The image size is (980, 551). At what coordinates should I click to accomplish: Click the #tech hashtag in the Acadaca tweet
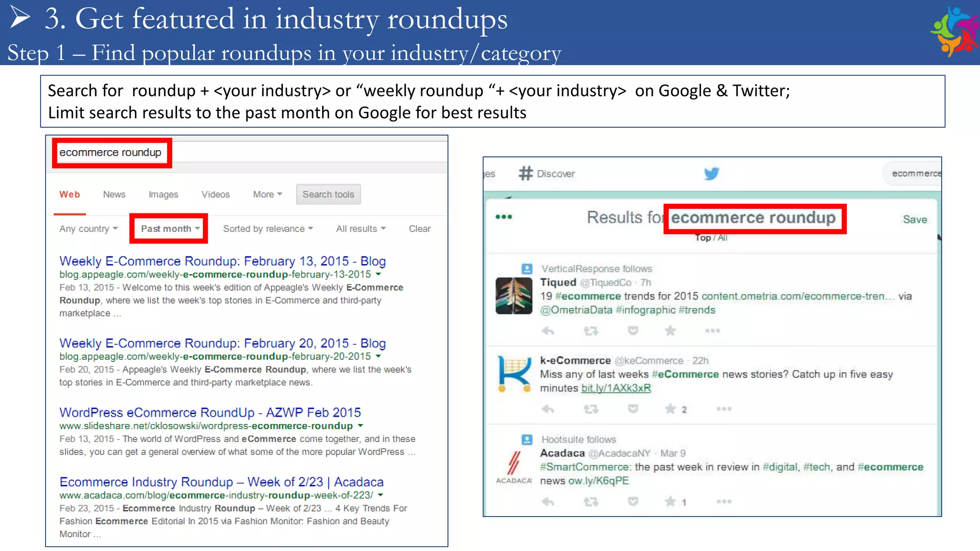tap(817, 467)
